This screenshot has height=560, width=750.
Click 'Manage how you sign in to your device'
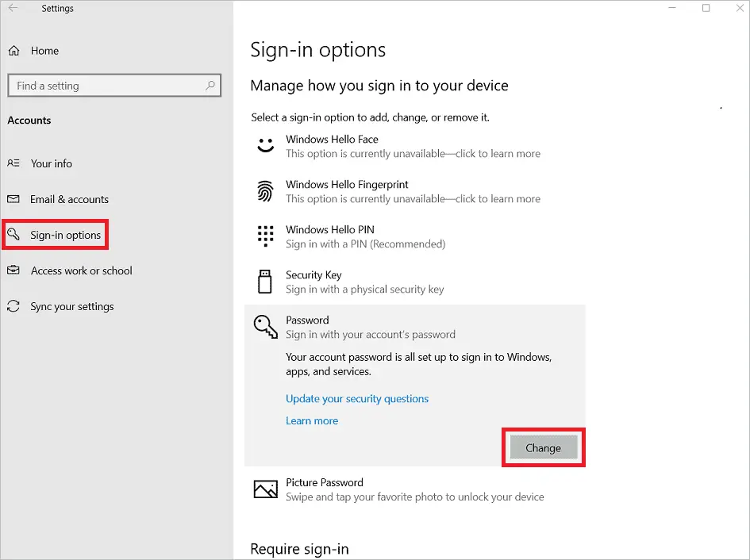tap(379, 86)
